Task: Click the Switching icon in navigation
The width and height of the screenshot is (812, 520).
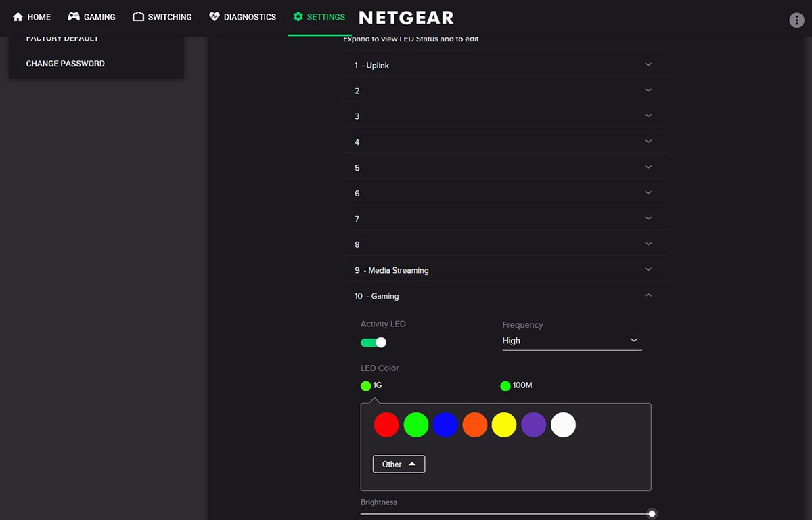Action: point(138,17)
